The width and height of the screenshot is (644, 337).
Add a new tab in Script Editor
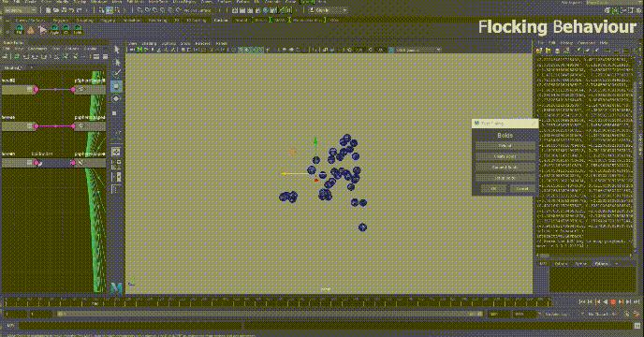(x=617, y=264)
